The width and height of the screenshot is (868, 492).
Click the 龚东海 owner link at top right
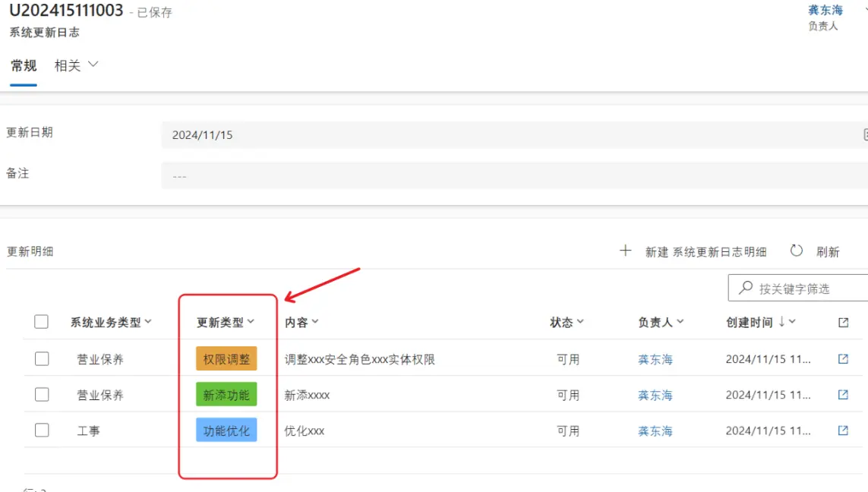825,10
